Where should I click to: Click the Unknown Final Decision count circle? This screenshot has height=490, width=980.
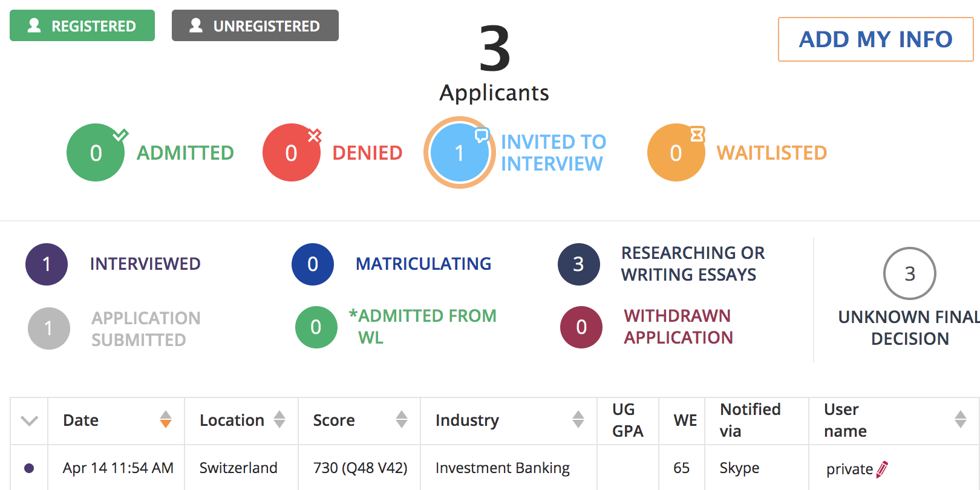click(909, 273)
